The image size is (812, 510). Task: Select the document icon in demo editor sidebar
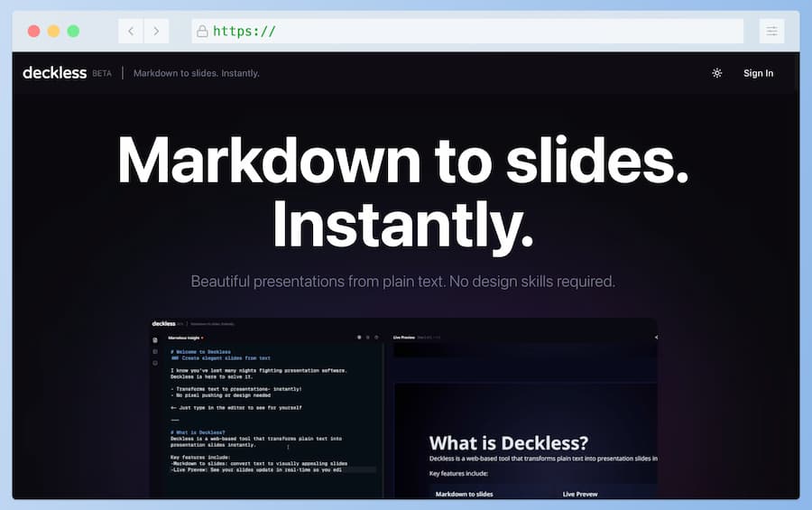[155, 340]
